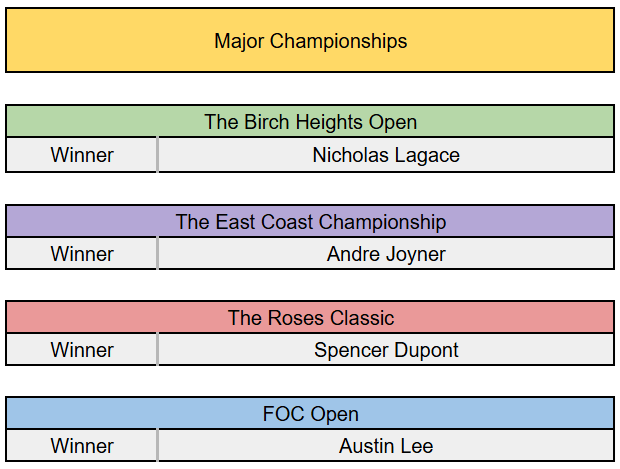Select the Andre Joyner cell

click(x=386, y=253)
